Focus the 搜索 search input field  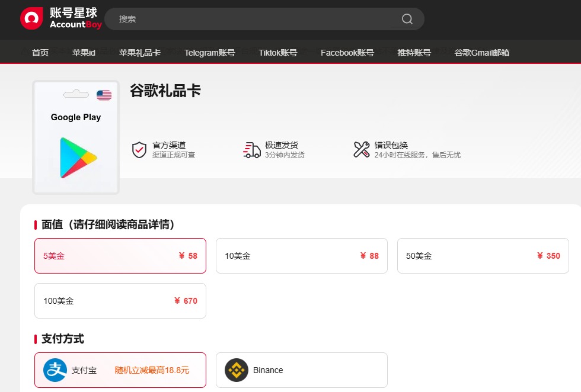[264, 19]
